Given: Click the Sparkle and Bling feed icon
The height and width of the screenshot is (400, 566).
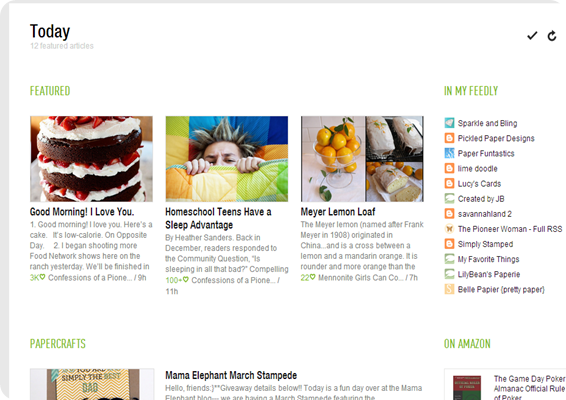Looking at the screenshot, I should (449, 123).
